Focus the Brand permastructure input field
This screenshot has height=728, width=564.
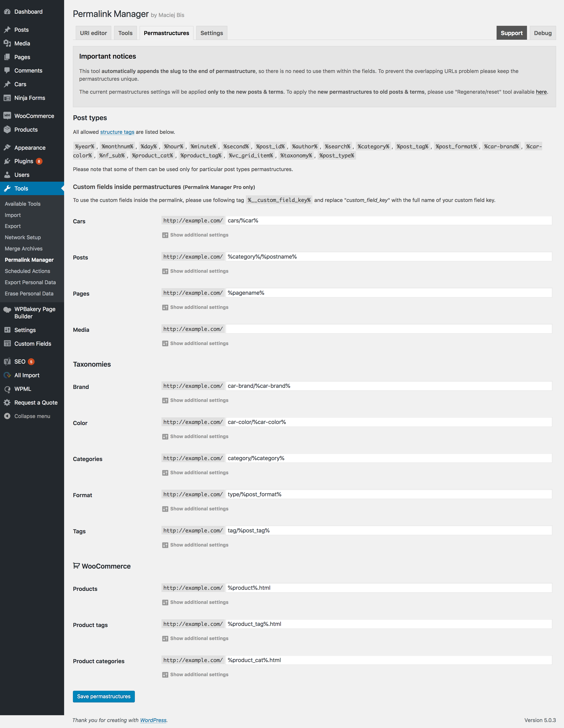click(x=389, y=386)
